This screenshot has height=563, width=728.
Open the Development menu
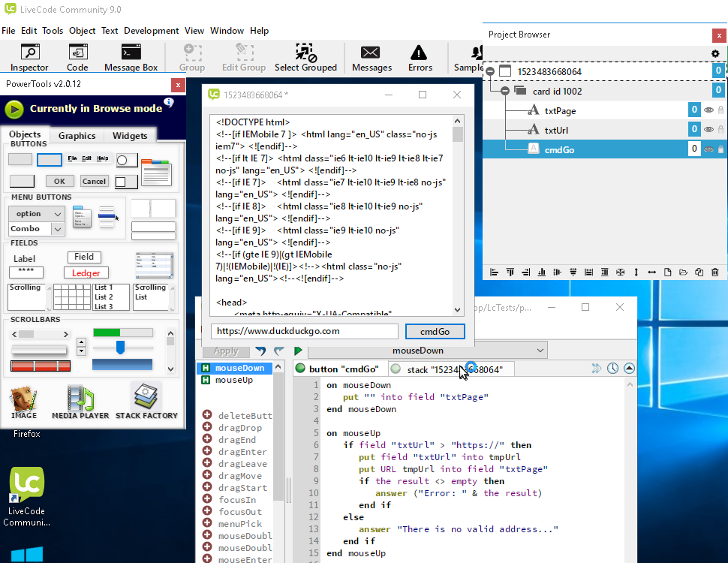pos(151,31)
